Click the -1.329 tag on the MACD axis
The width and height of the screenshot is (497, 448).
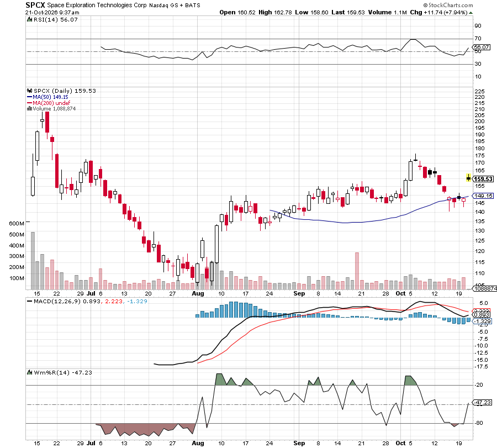click(x=483, y=321)
